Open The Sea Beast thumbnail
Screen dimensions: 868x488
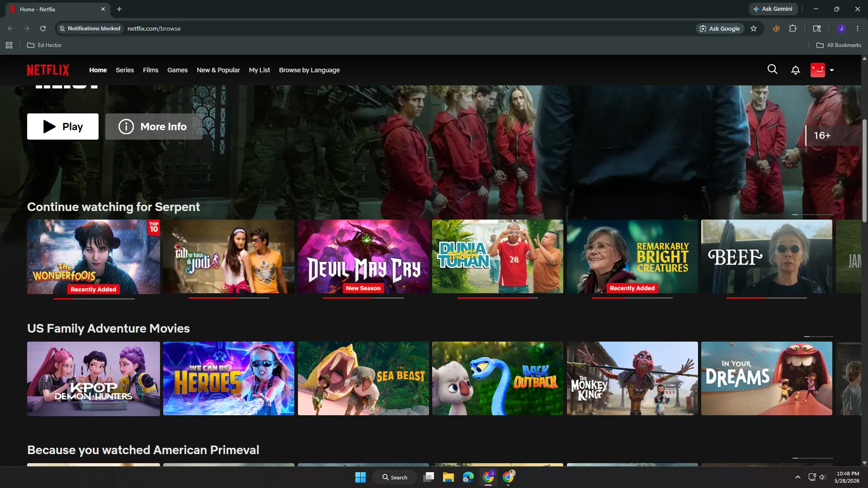(363, 379)
